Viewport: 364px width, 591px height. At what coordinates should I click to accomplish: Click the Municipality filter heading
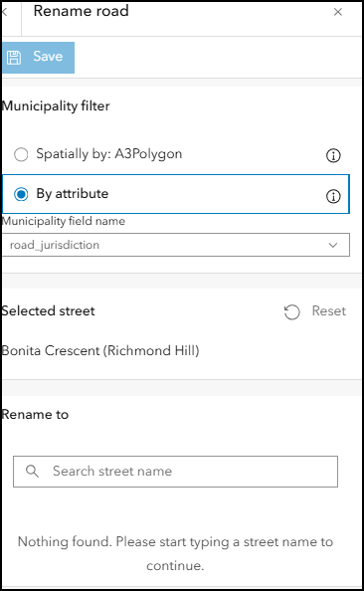click(56, 105)
